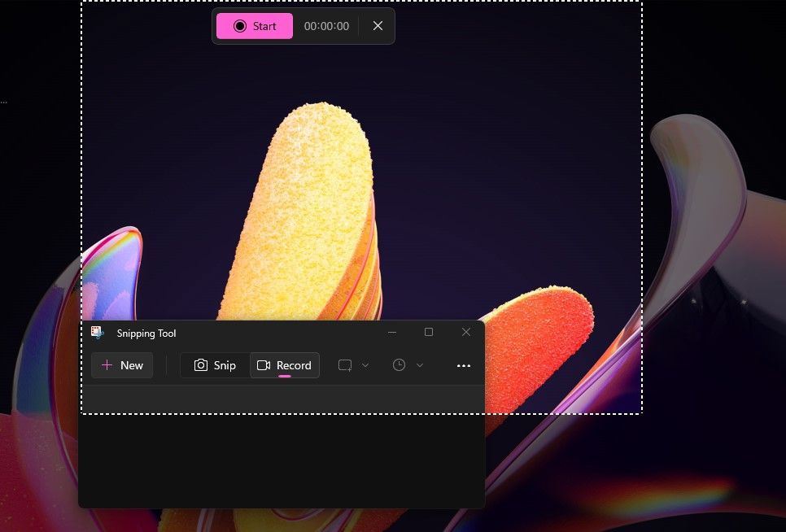
Task: Create a New capture
Action: [x=122, y=365]
